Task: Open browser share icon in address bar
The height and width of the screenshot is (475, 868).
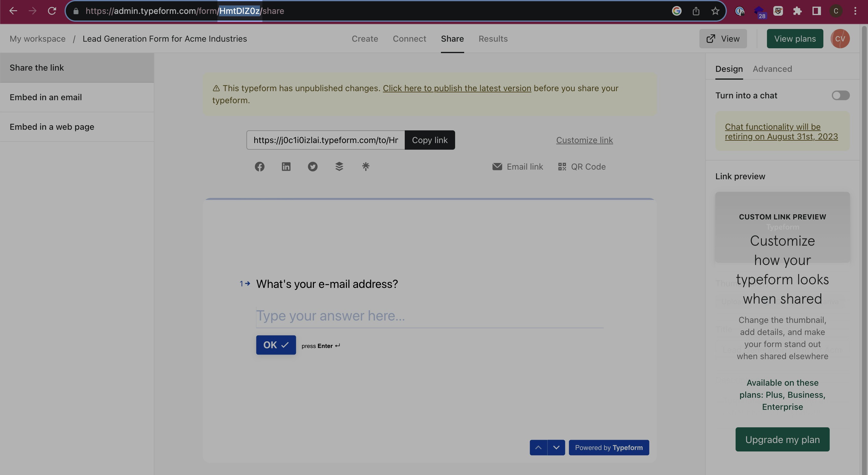Action: [x=696, y=11]
